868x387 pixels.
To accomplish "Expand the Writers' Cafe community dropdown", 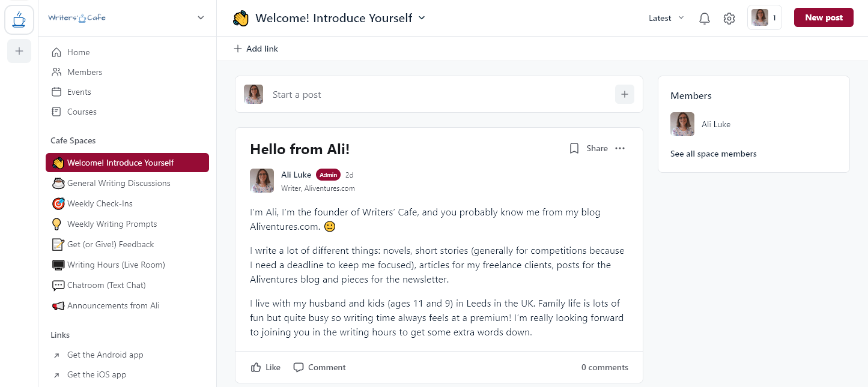I will click(201, 18).
